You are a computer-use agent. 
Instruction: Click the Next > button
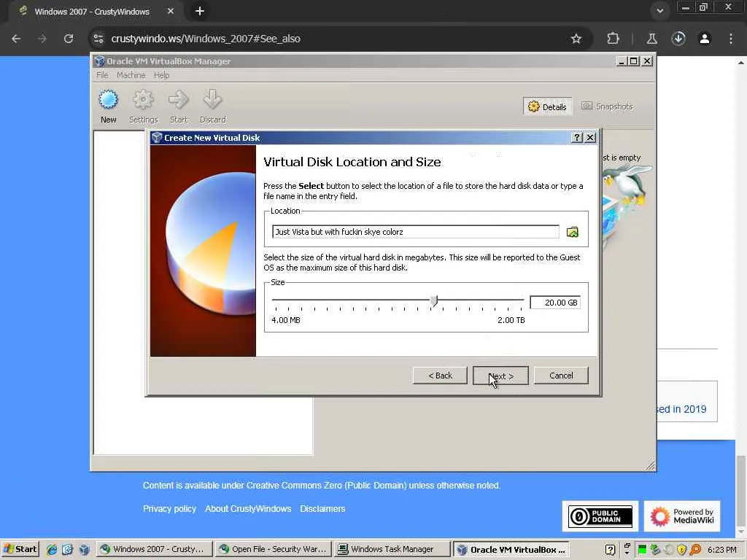tap(500, 376)
